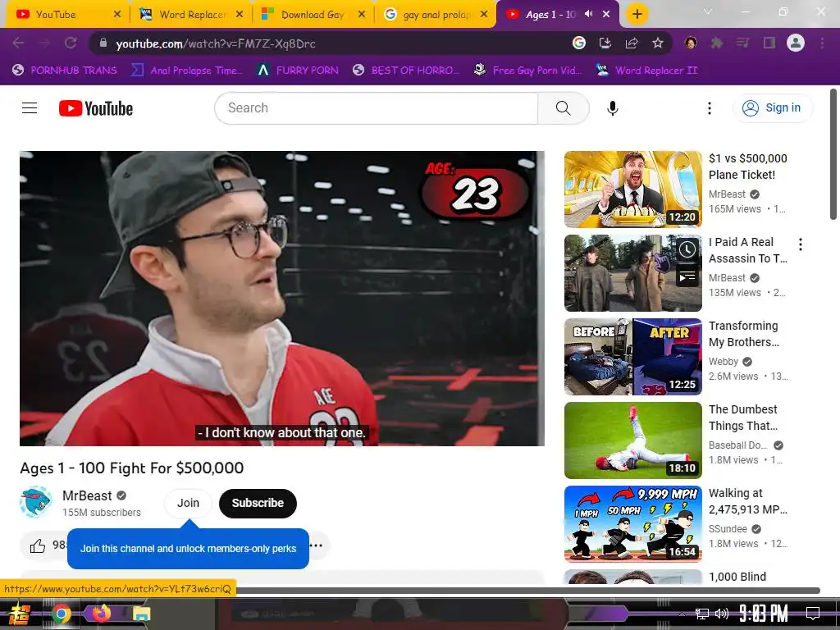
Task: Open the BEST OF HORRO... bookmark
Action: 407,71
